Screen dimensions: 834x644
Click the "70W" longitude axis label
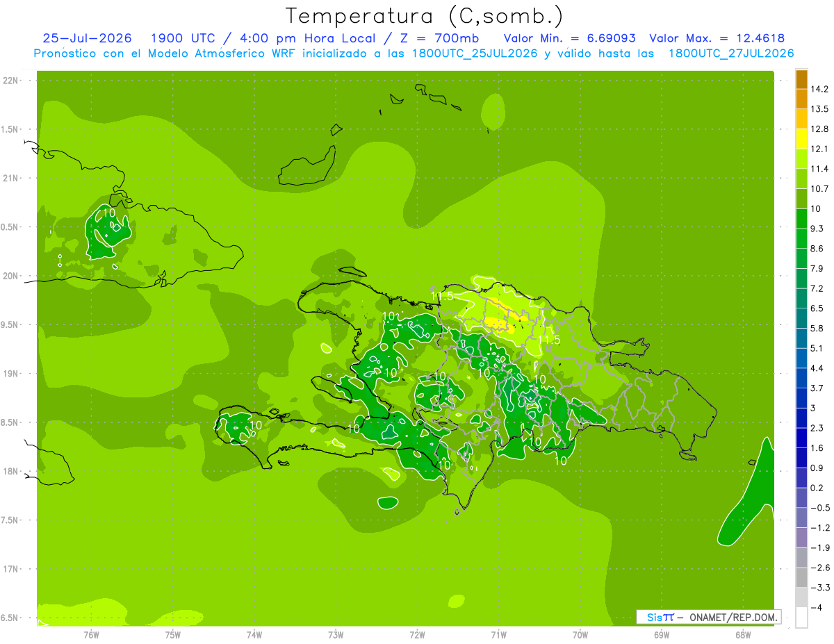click(580, 634)
